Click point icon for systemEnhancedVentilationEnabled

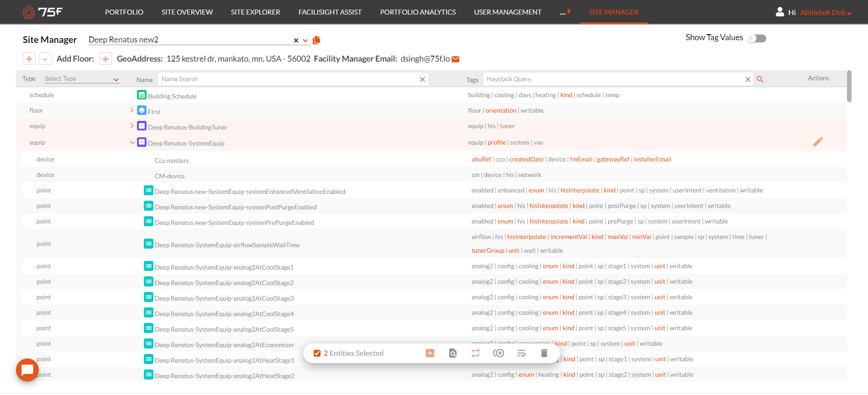click(148, 190)
